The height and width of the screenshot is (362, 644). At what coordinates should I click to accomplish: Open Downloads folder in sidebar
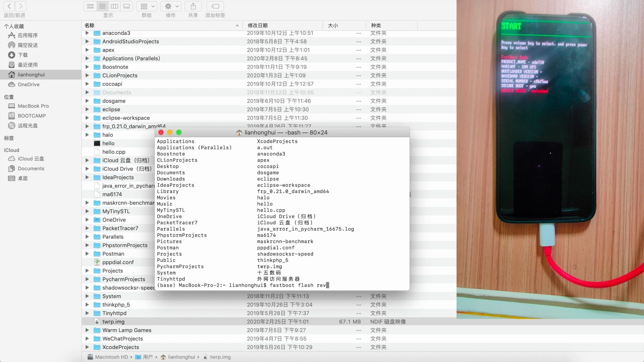coord(22,55)
